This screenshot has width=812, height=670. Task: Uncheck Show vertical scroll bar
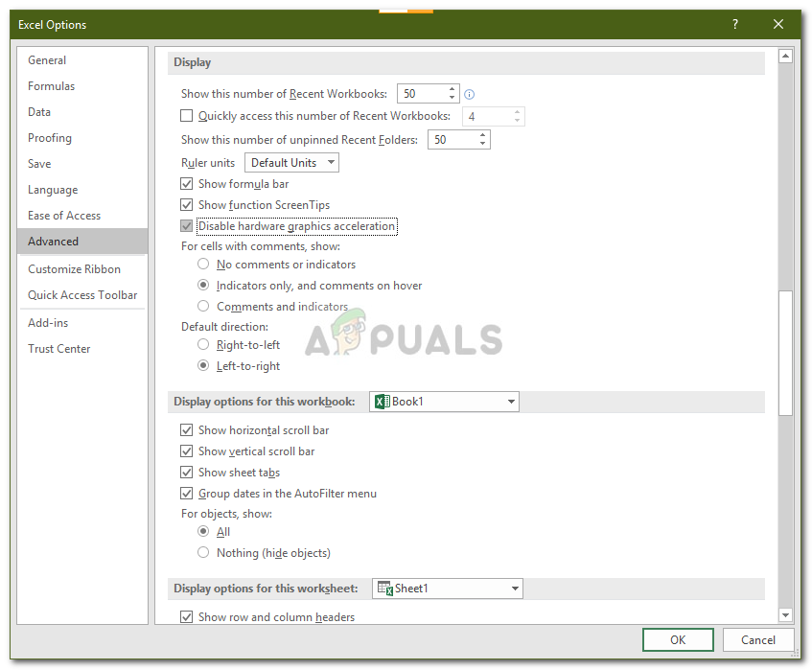[x=186, y=451]
